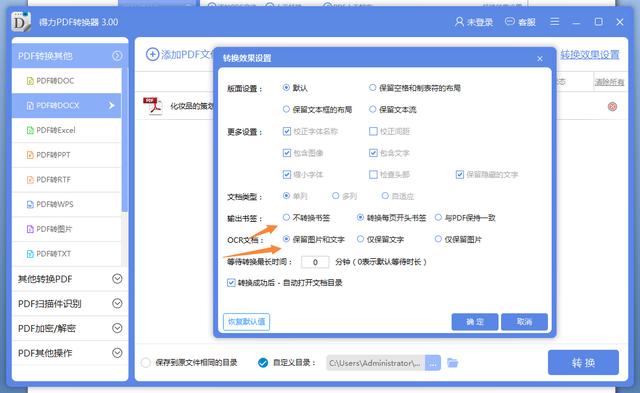Start conversion with 转换 button
640x393 pixels.
583,362
